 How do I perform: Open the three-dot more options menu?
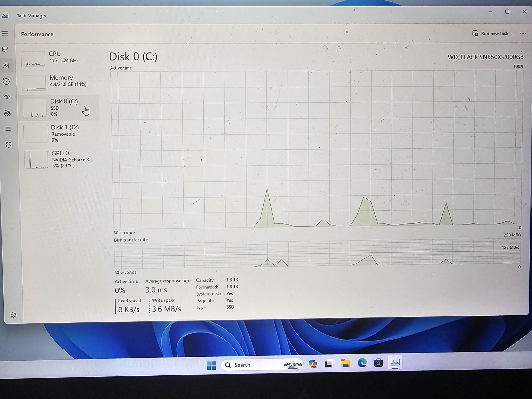pyautogui.click(x=523, y=33)
